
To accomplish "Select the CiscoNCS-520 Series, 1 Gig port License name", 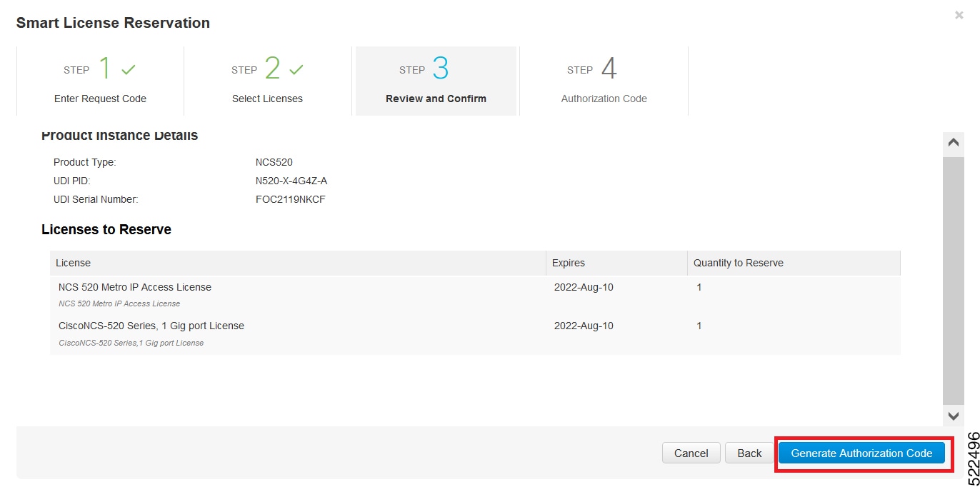I will tap(151, 326).
